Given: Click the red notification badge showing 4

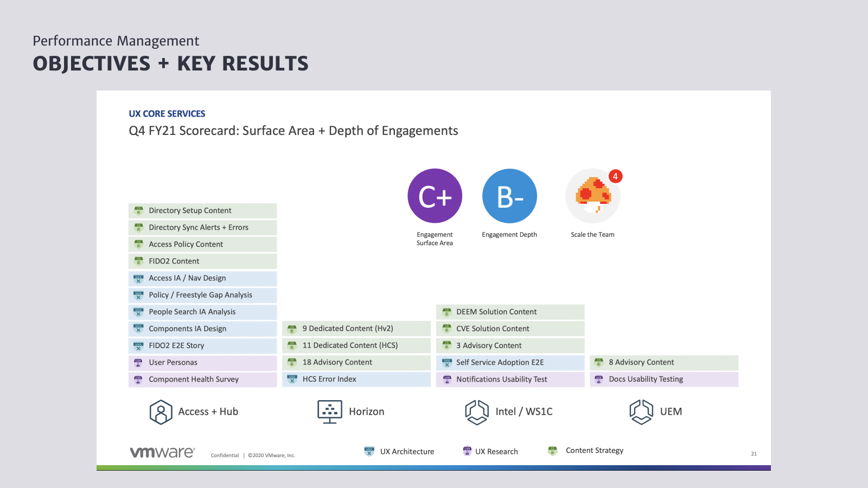Looking at the screenshot, I should [x=615, y=176].
